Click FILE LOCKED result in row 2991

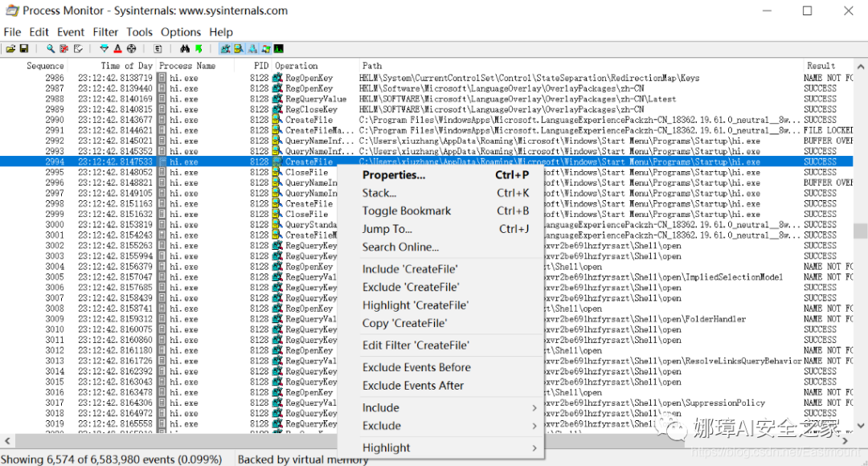828,131
